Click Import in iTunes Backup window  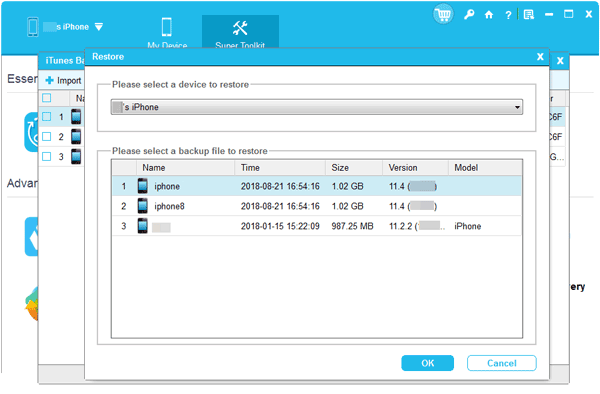click(x=64, y=80)
